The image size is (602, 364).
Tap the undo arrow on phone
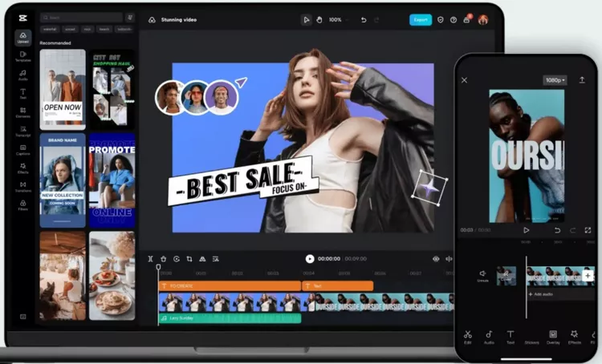pyautogui.click(x=557, y=230)
